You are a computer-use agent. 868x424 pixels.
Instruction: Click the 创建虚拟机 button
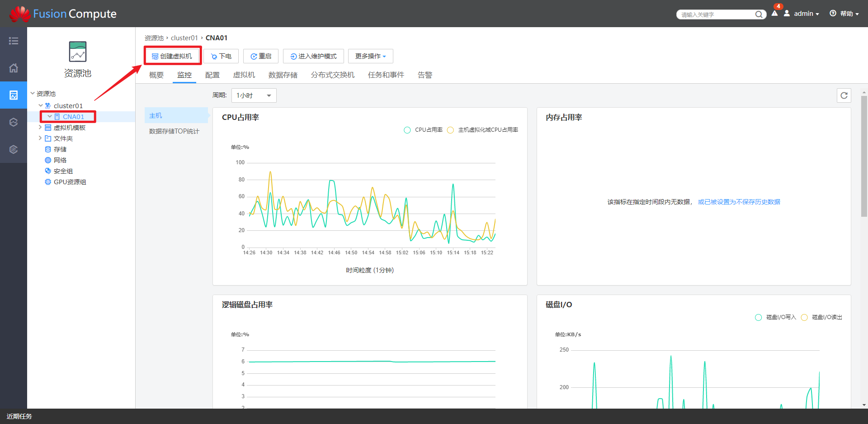[172, 56]
